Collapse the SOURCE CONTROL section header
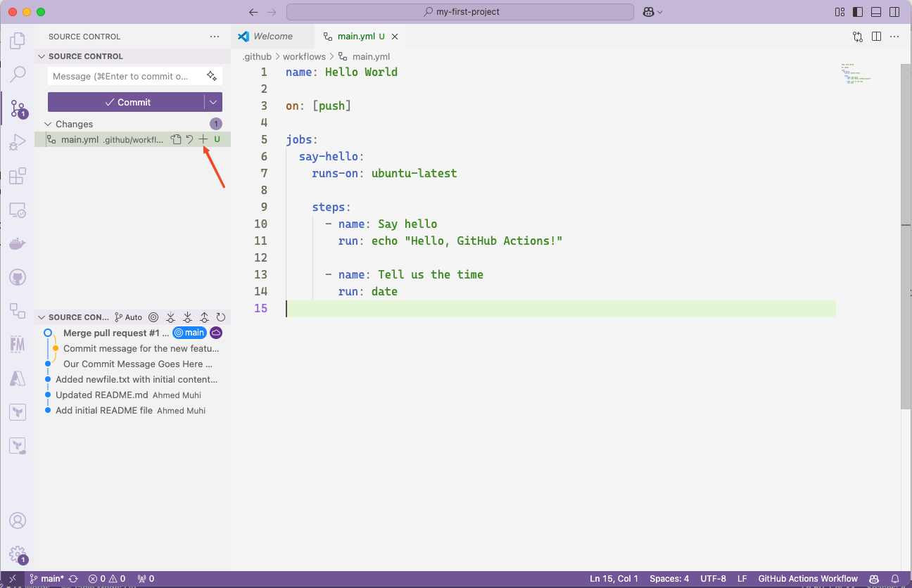 click(133, 56)
